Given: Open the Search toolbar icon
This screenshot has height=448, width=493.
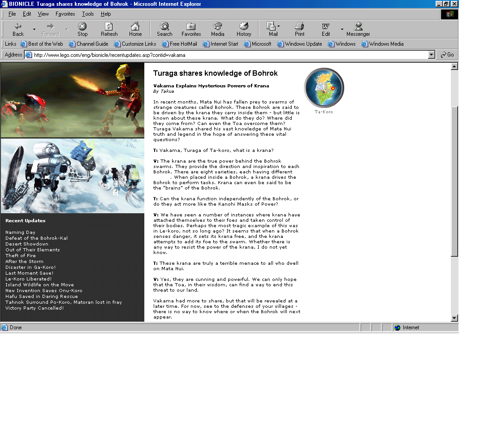Looking at the screenshot, I should click(x=164, y=29).
